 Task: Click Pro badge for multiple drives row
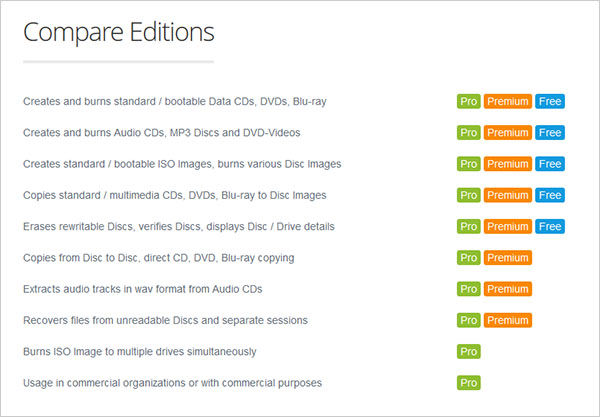point(468,352)
